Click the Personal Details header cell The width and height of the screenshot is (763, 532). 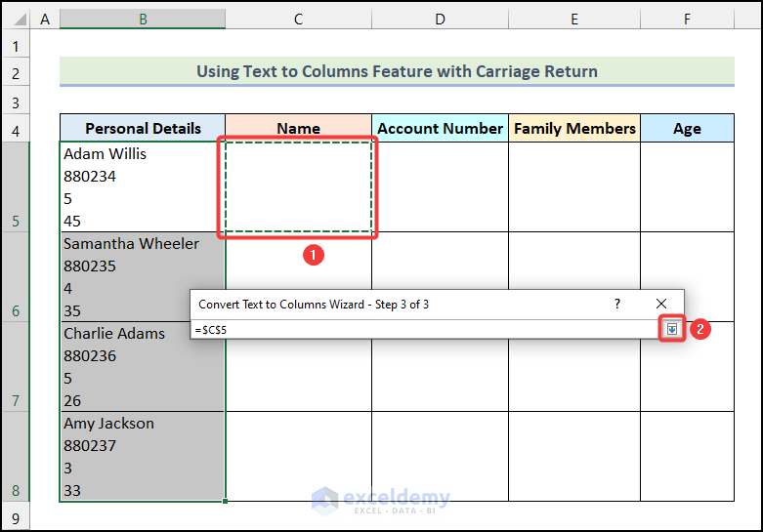[x=143, y=129]
